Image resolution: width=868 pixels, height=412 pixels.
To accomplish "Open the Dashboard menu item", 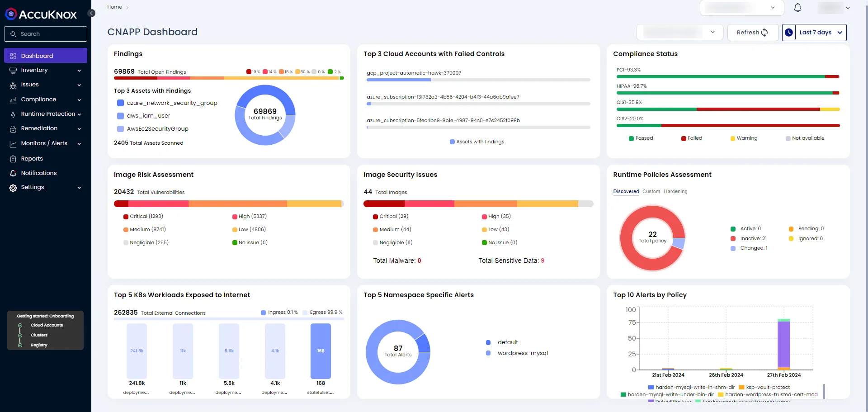I will point(46,56).
